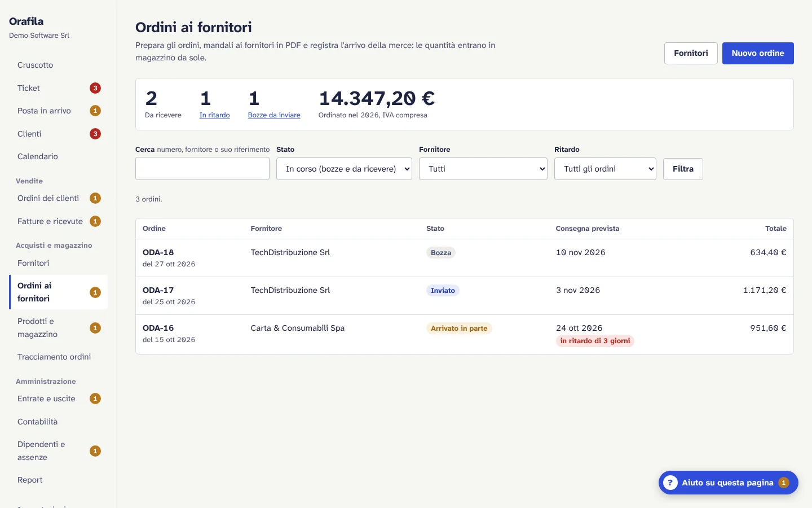The image size is (812, 508).
Task: Go to Prodotti e magazzino
Action: pyautogui.click(x=58, y=327)
